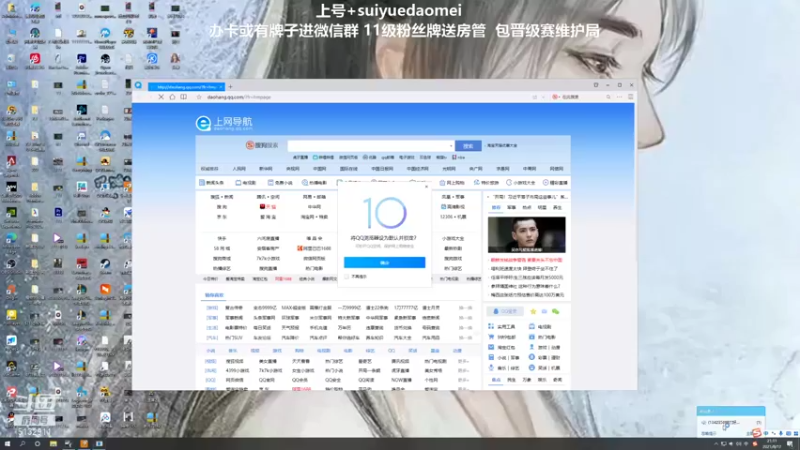Screen dimensions: 800x450
Task: Open the 12306 · 机票 link
Action: (453, 217)
